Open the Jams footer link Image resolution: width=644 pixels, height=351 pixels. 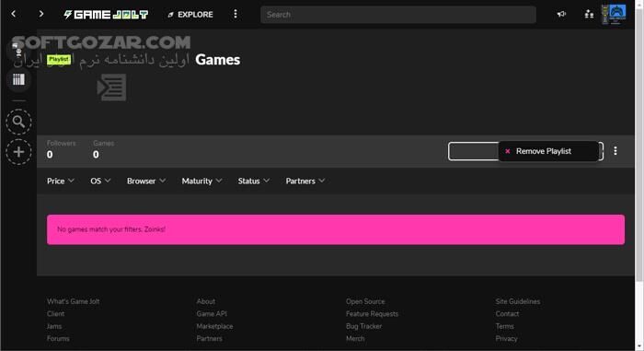click(x=53, y=326)
